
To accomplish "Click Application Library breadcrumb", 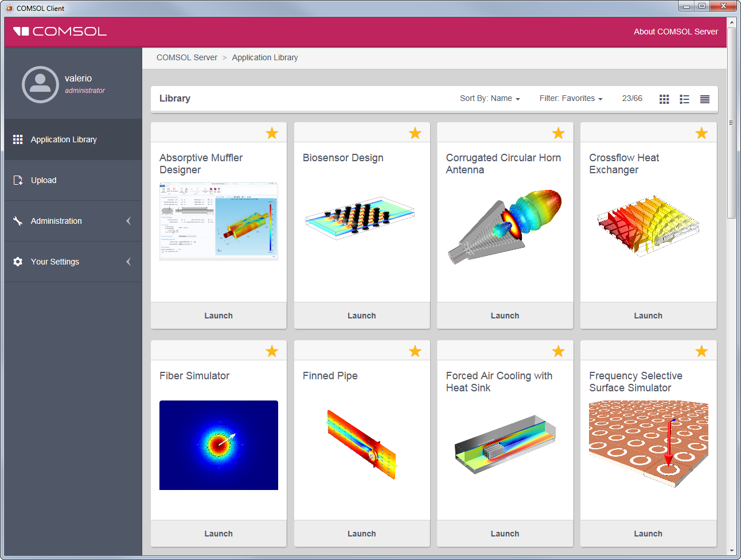I will click(x=265, y=57).
